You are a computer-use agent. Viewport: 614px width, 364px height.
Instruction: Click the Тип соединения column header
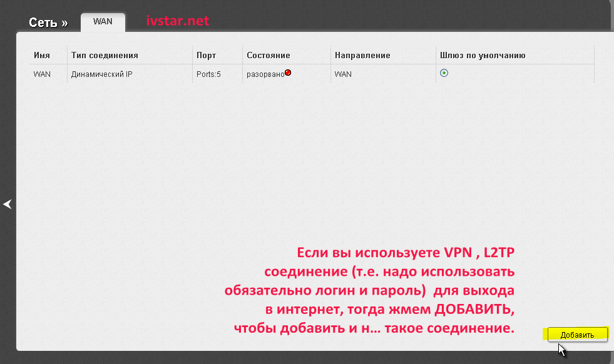(x=105, y=55)
